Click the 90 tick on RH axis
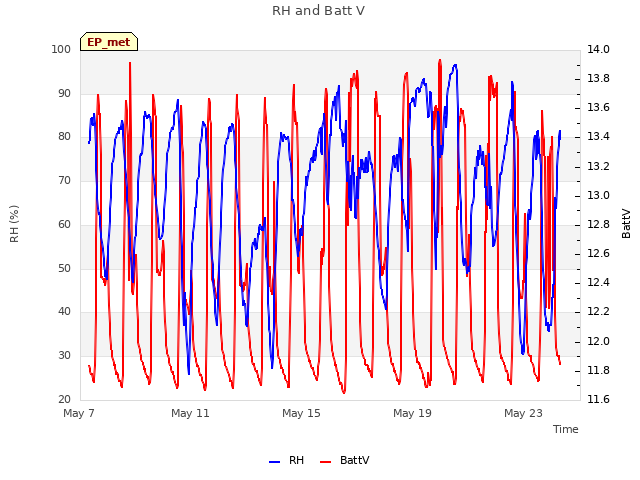Screen dimensions: 640x480 coord(64,93)
